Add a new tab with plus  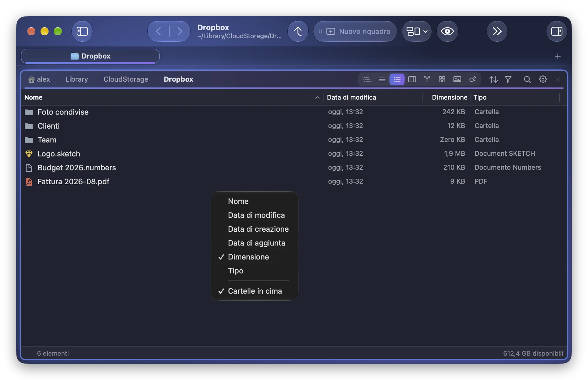558,56
